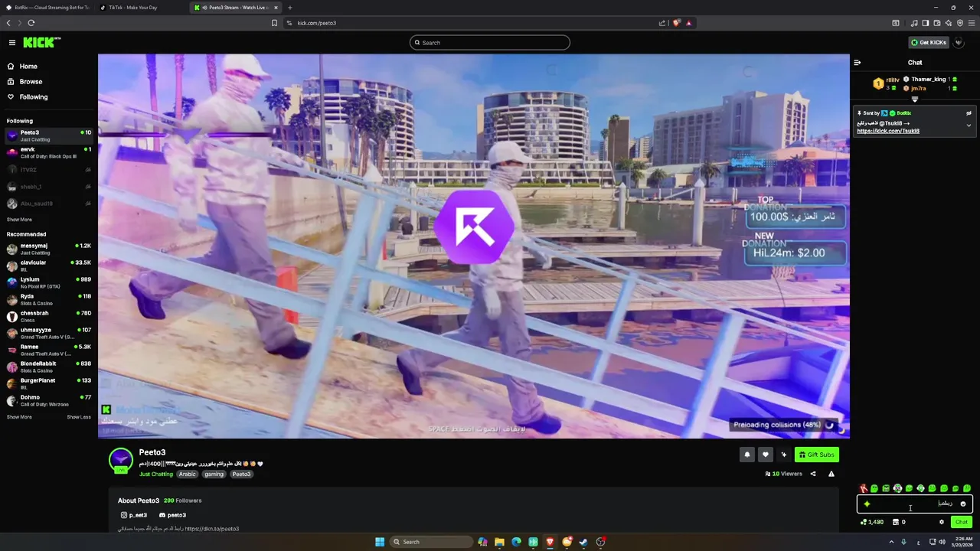980x551 pixels.
Task: Open chessbrah recommended channel
Action: 49,316
